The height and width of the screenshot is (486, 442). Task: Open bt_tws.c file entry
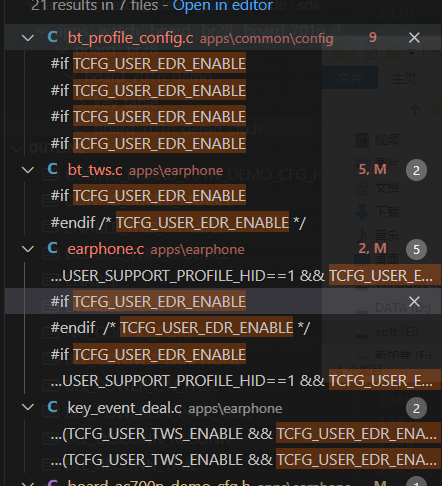[x=95, y=170]
